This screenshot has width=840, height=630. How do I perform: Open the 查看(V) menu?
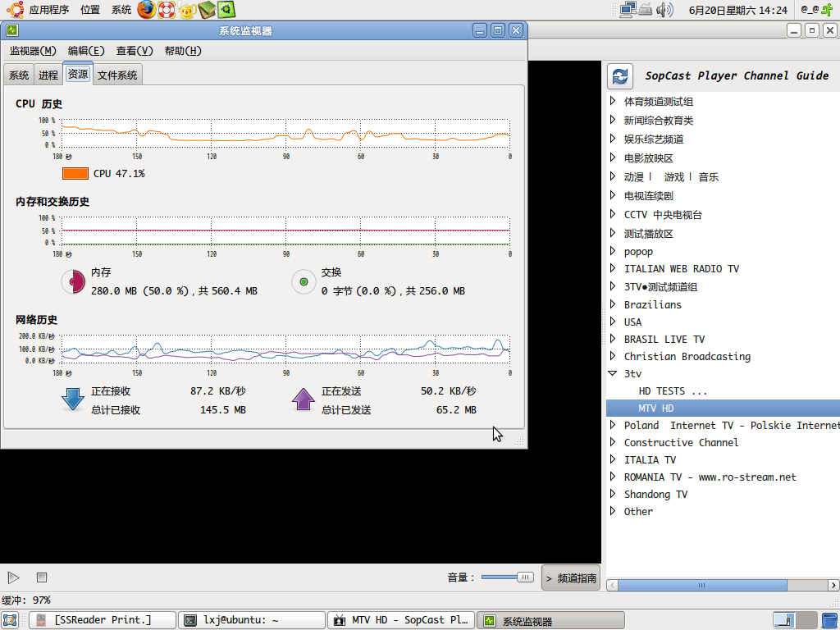coord(135,51)
